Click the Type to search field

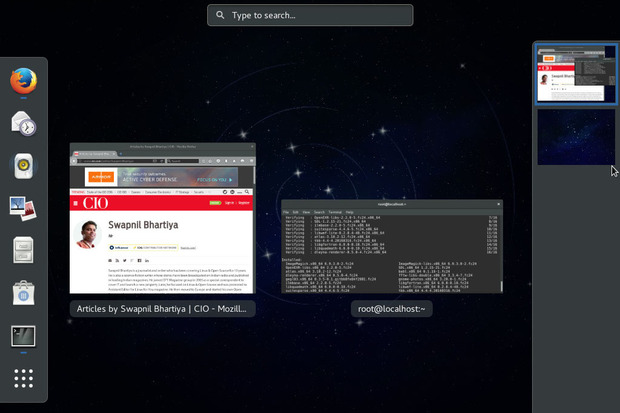(310, 15)
